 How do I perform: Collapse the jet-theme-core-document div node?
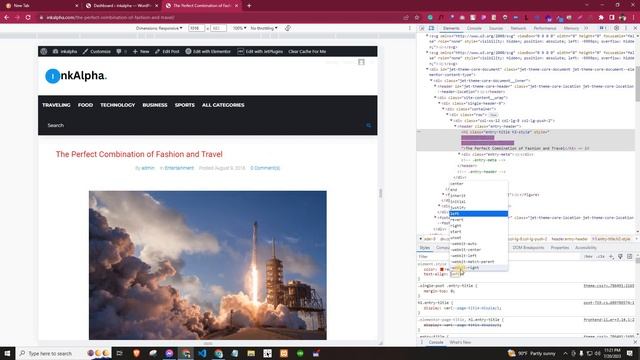427,69
